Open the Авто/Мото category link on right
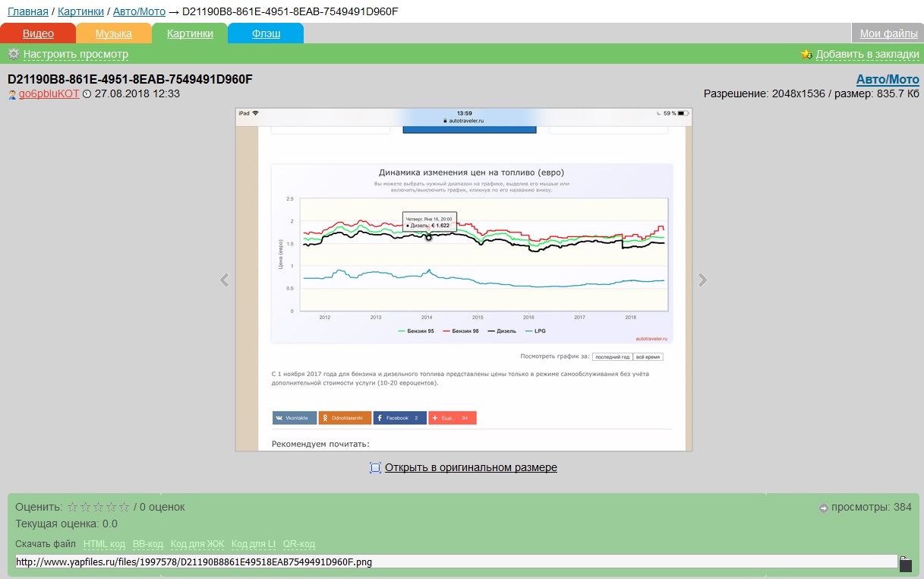The height and width of the screenshot is (579, 924). (888, 80)
